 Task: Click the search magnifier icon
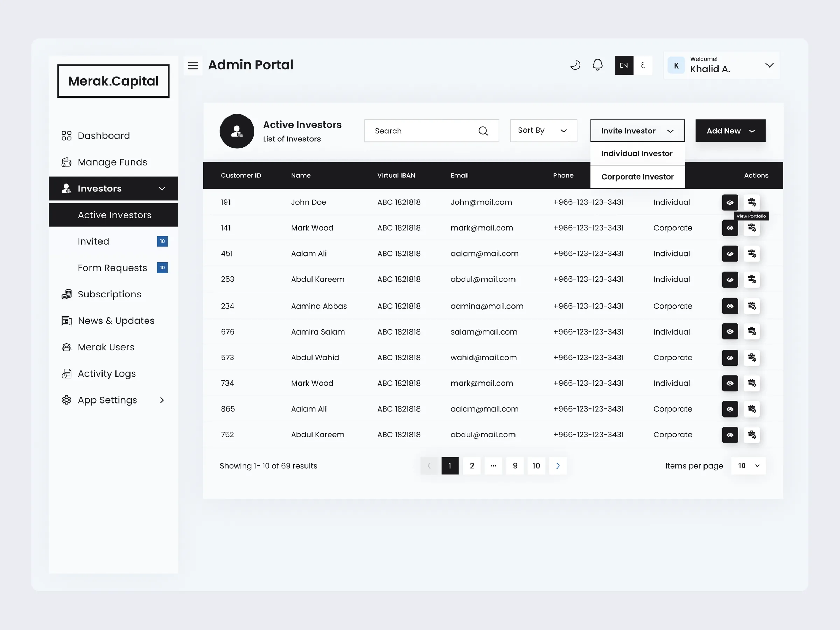(483, 131)
